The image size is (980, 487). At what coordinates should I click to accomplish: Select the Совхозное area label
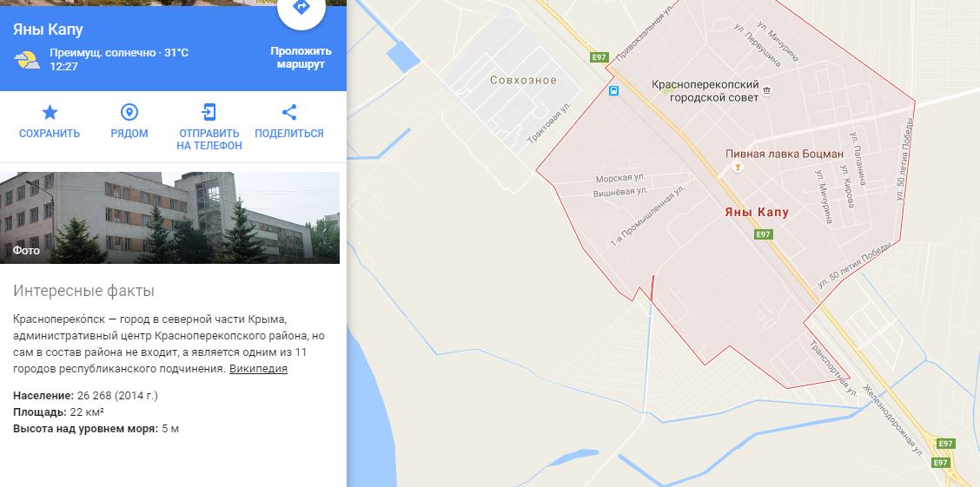[523, 80]
